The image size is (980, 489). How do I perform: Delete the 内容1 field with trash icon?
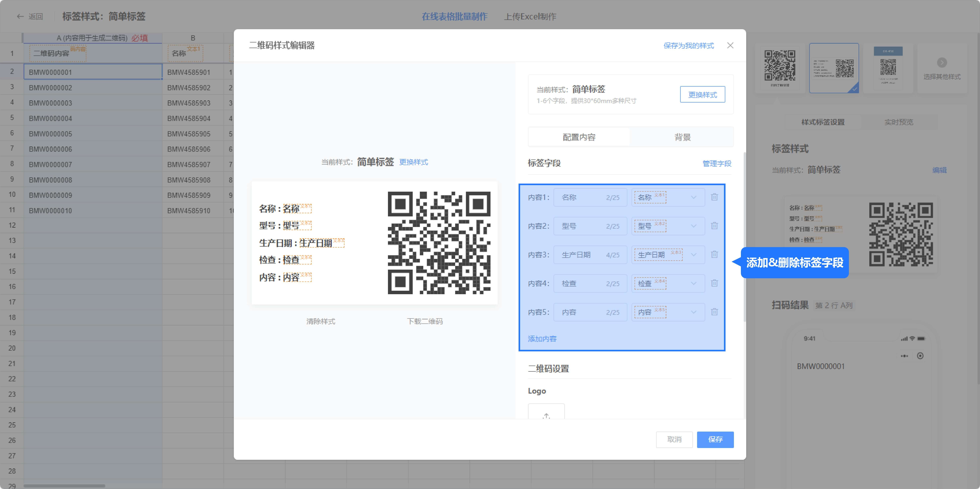(x=714, y=197)
